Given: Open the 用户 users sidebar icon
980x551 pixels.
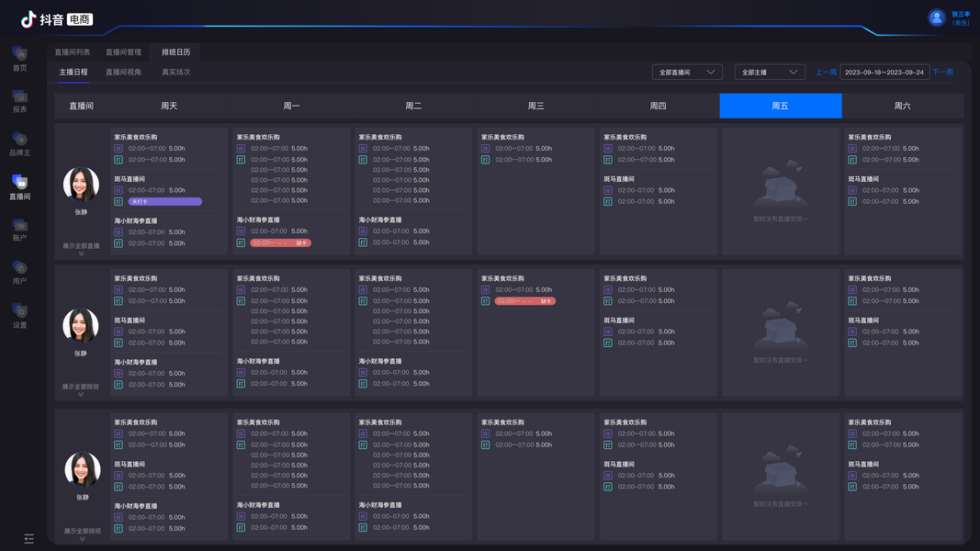Looking at the screenshot, I should 20,268.
